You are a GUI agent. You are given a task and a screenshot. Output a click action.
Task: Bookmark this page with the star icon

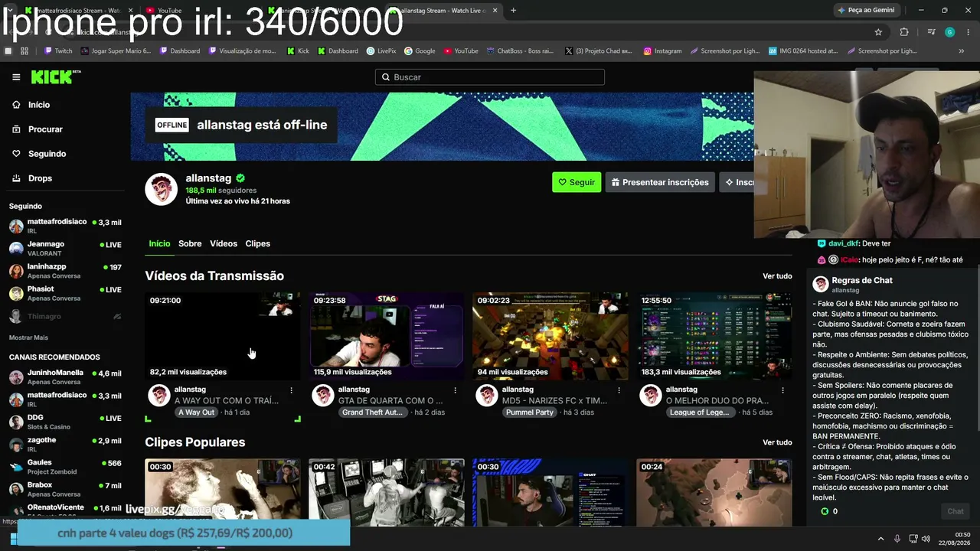(x=878, y=32)
